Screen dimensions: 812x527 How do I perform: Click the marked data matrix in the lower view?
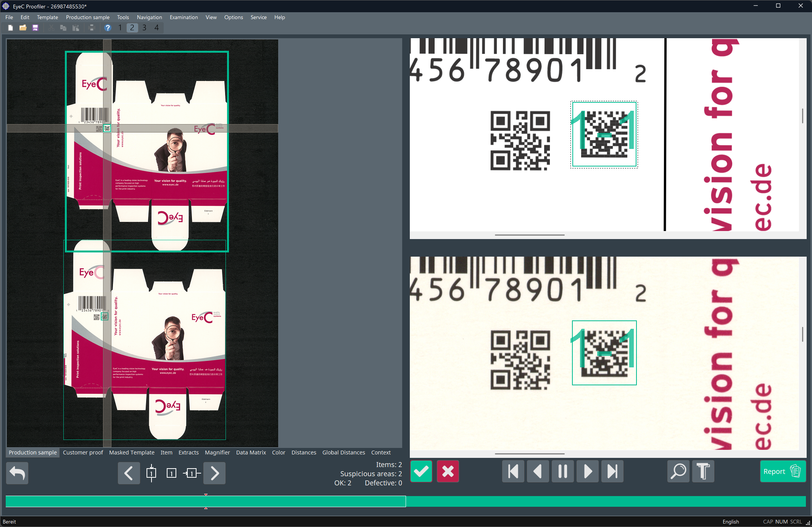(604, 353)
